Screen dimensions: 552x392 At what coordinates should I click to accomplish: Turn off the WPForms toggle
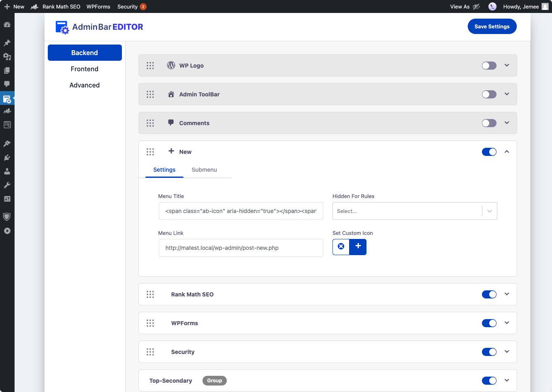pos(489,323)
